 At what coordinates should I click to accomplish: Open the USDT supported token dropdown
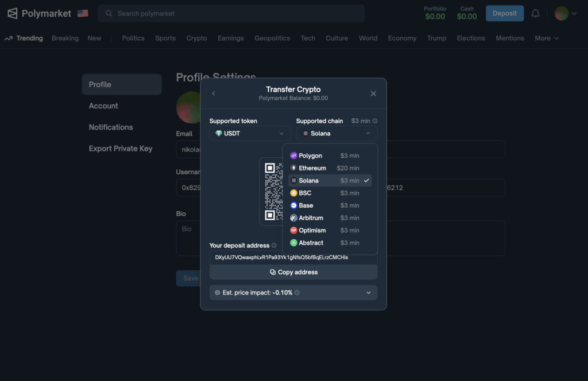point(249,133)
